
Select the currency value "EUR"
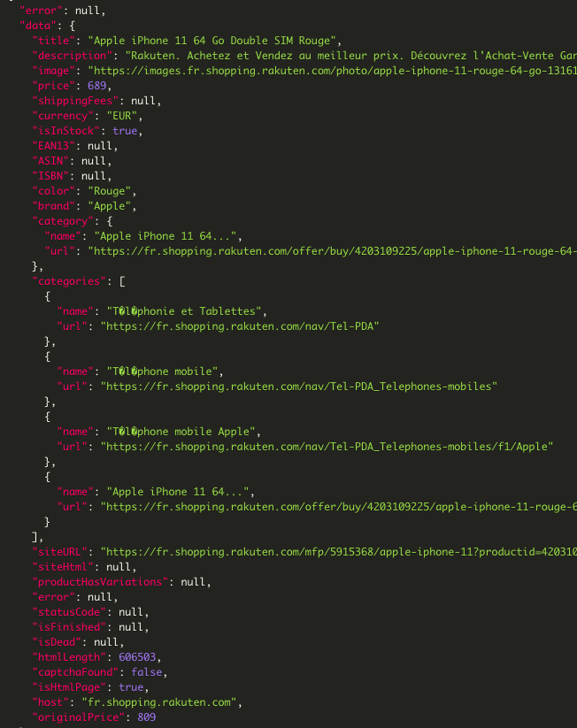click(x=122, y=116)
